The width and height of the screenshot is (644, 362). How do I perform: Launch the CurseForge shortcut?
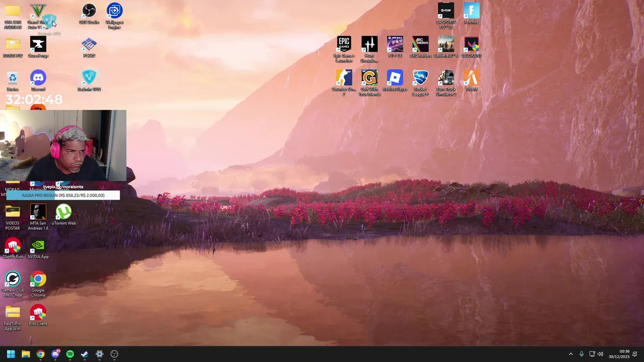[38, 48]
